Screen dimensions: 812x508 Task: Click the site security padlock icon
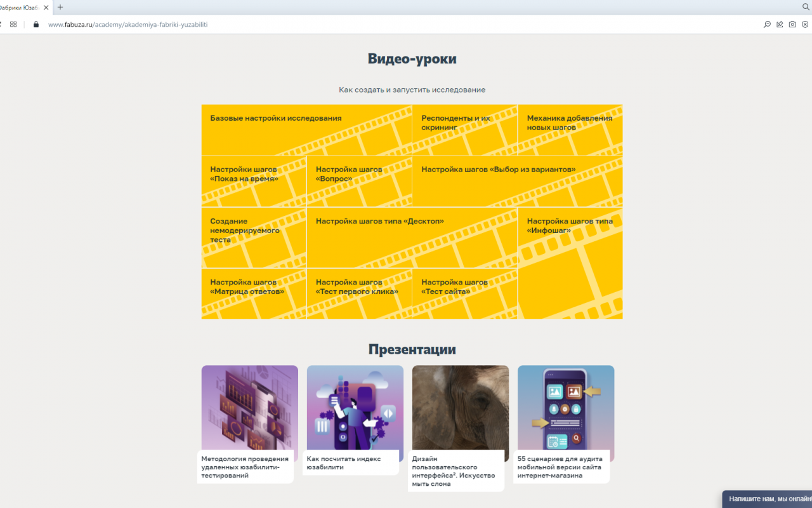tap(36, 24)
